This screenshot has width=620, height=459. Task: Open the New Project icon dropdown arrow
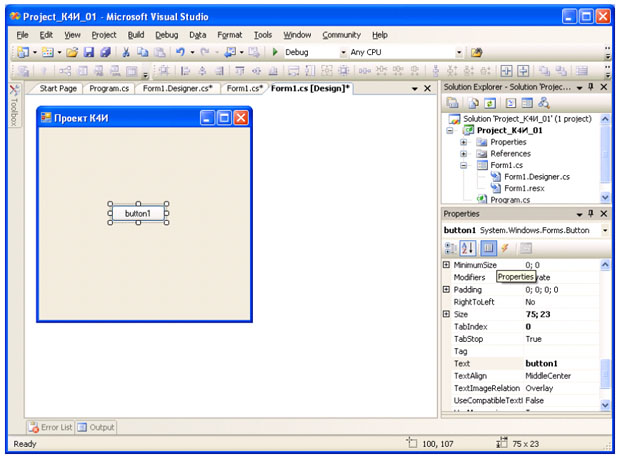35,52
